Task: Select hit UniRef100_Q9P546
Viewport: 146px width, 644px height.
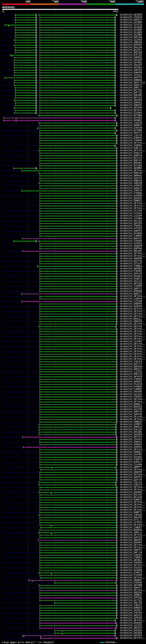Action: 131,249
